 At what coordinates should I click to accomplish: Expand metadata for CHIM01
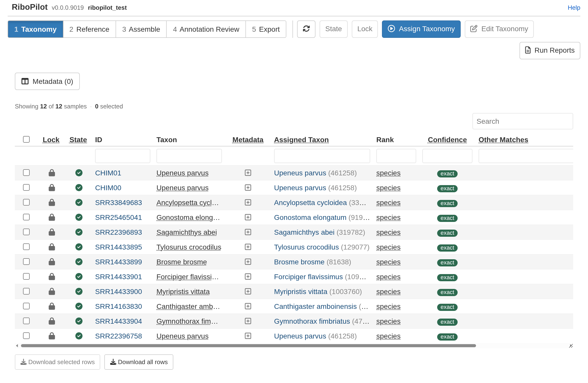click(248, 173)
